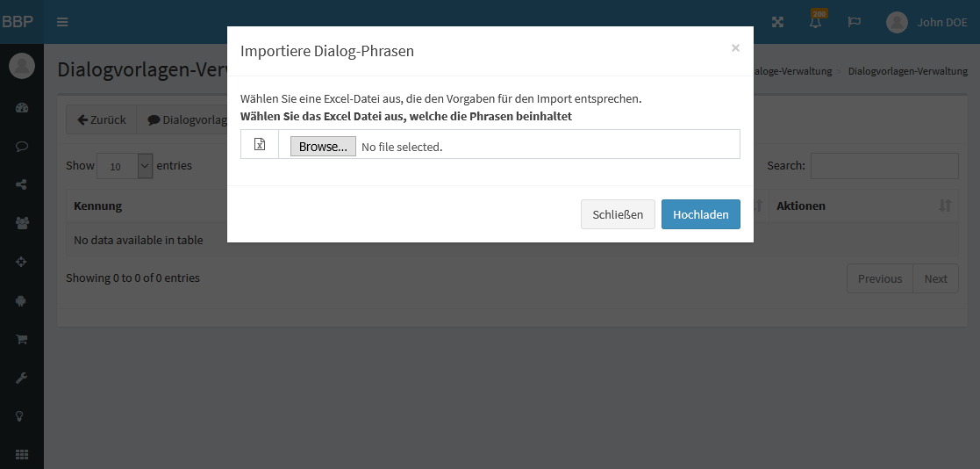Select the chat bubble sidebar icon
The height and width of the screenshot is (469, 980).
tap(22, 147)
